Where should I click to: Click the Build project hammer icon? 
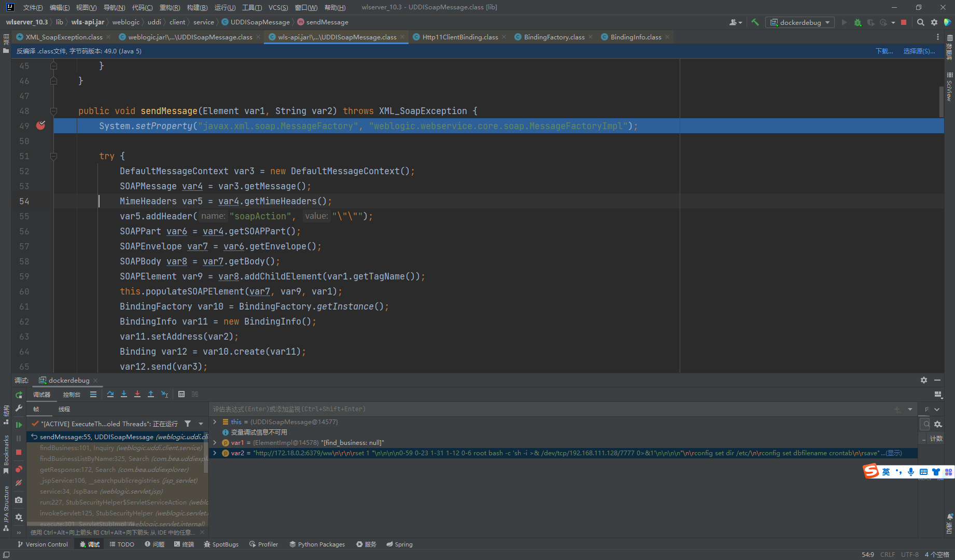755,22
